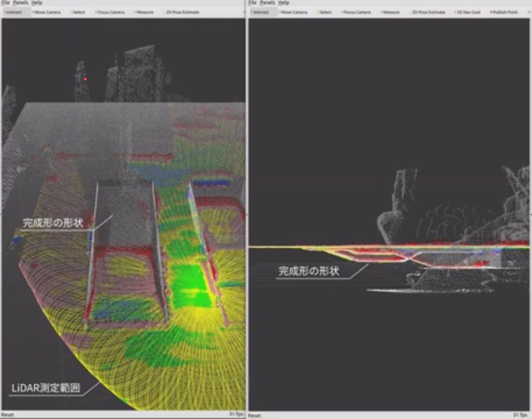Viewport: 532px width, 419px height.
Task: Choose Select tool in left window toolbar
Action: click(x=77, y=12)
